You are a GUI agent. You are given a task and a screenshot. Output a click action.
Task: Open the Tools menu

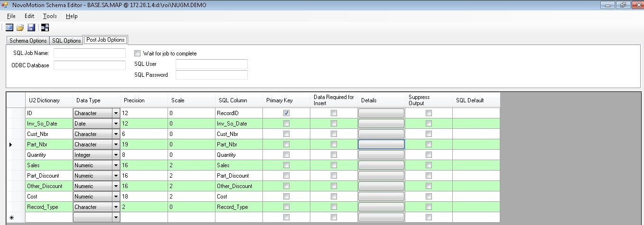(50, 16)
